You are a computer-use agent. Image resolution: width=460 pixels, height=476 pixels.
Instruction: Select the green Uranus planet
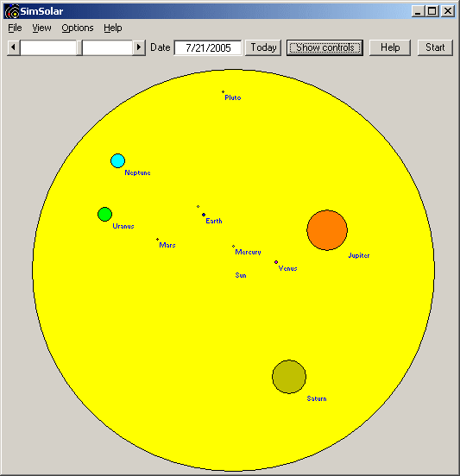104,215
